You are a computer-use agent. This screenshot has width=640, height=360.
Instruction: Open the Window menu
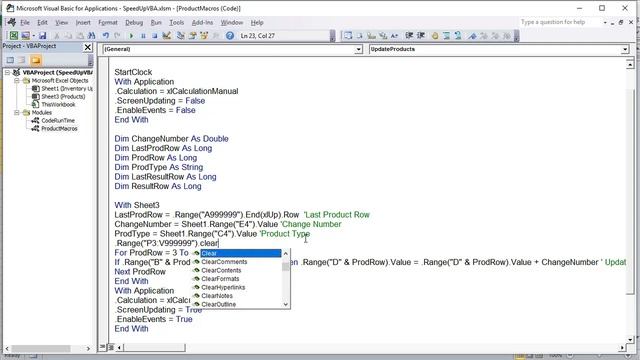(x=232, y=22)
